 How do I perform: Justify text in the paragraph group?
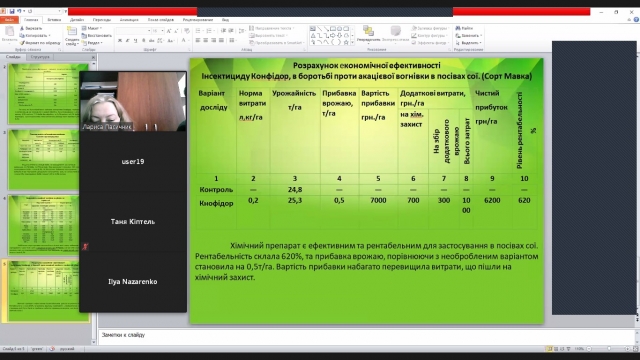click(221, 40)
